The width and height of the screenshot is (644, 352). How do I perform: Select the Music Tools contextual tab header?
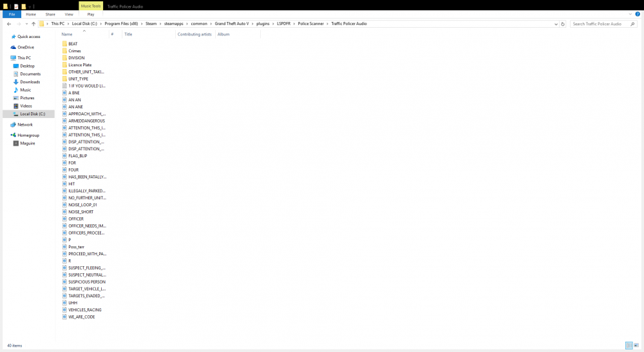[91, 6]
